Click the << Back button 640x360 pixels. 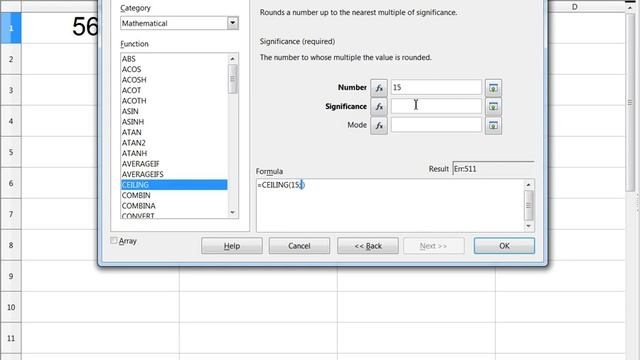click(x=368, y=246)
